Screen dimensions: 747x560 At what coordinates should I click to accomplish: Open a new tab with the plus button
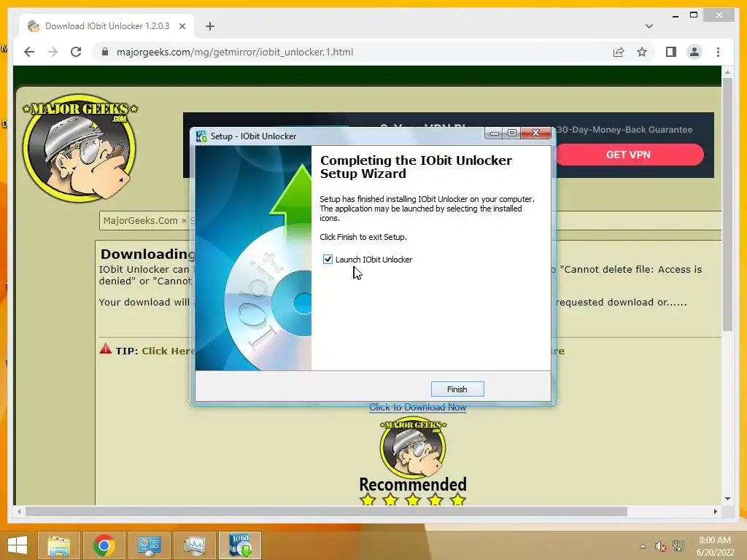(x=210, y=26)
